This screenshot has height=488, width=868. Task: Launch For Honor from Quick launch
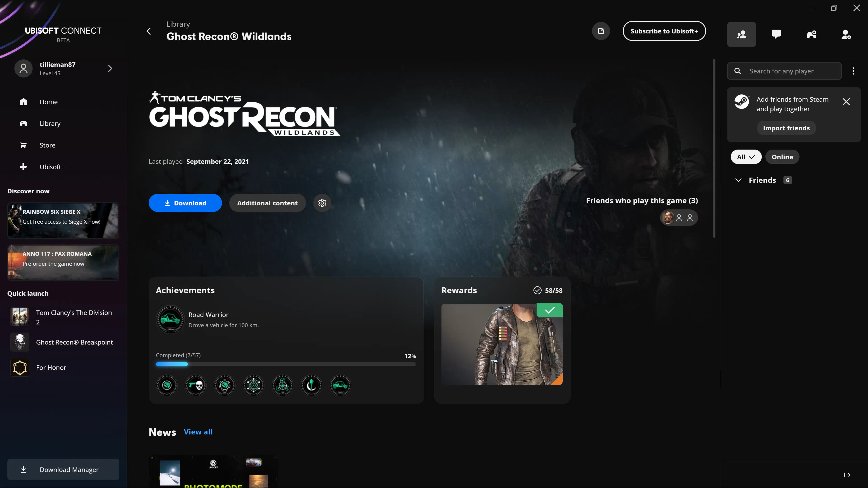coord(63,367)
